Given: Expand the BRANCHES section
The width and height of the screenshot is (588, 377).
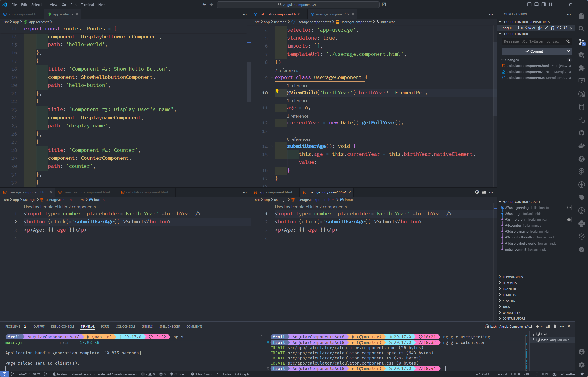Looking at the screenshot, I should [x=510, y=289].
